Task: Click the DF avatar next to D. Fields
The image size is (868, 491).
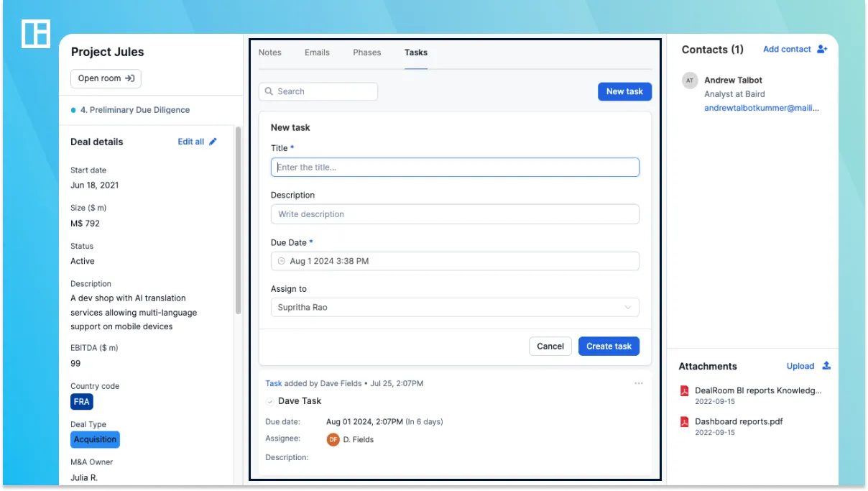Action: [x=333, y=439]
